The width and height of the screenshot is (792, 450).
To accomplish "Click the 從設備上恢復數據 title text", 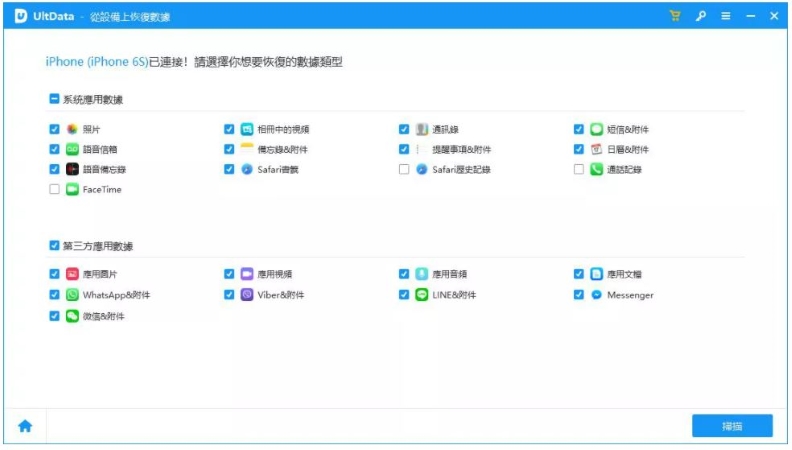I will tap(130, 17).
